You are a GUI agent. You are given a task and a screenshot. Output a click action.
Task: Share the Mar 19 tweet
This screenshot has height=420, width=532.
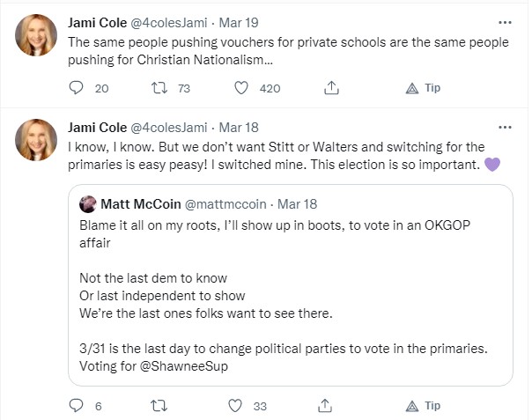pos(332,88)
